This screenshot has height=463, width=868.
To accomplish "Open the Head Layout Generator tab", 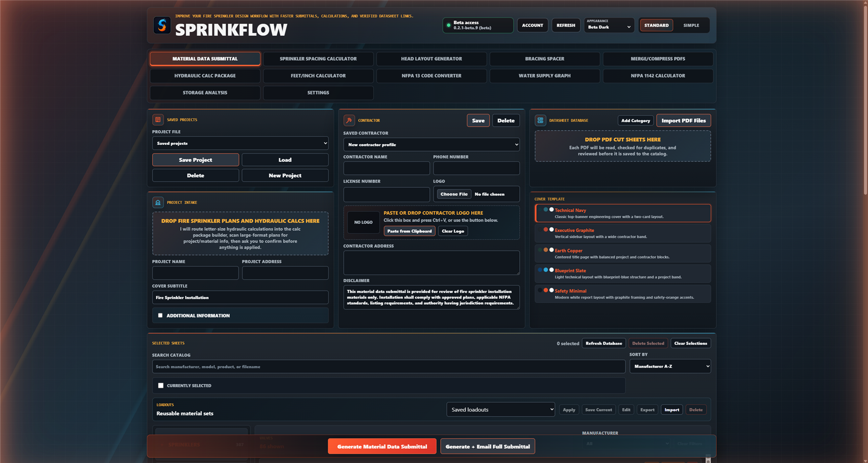I will tap(431, 59).
